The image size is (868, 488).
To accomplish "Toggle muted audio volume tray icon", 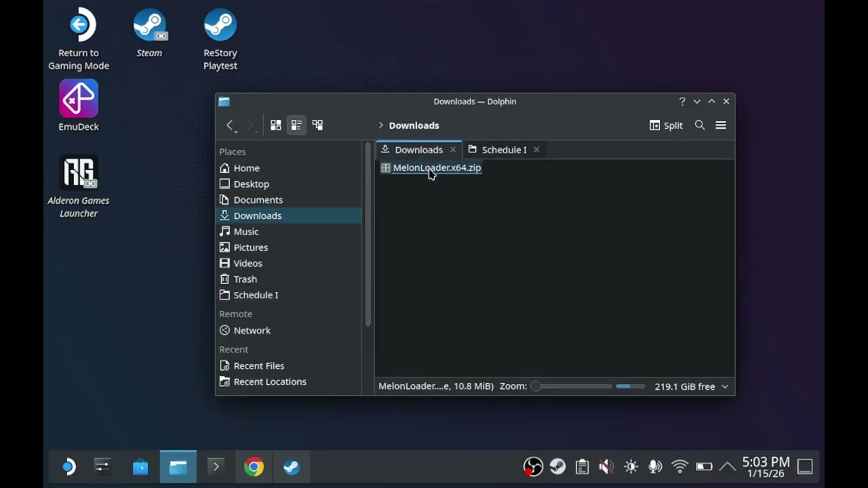I will pyautogui.click(x=606, y=466).
